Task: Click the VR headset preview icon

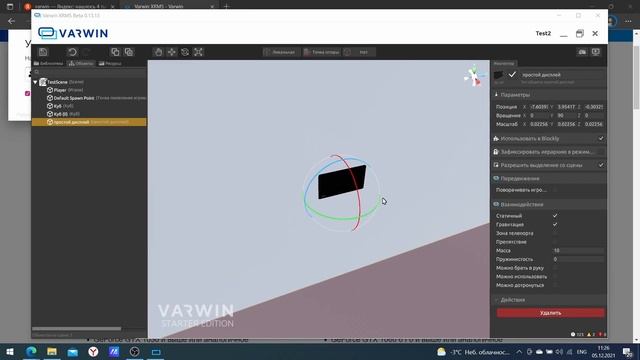Action: tap(582, 52)
